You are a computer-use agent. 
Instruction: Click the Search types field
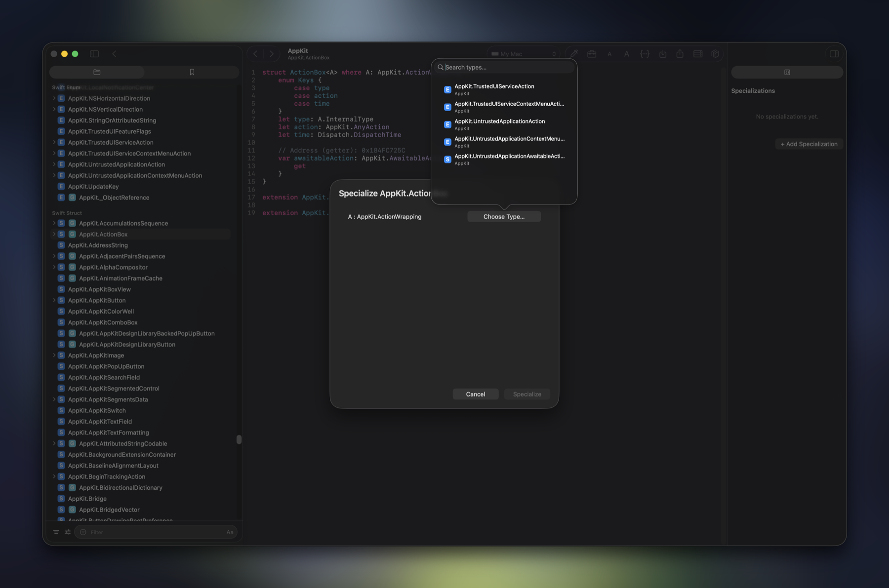click(504, 67)
